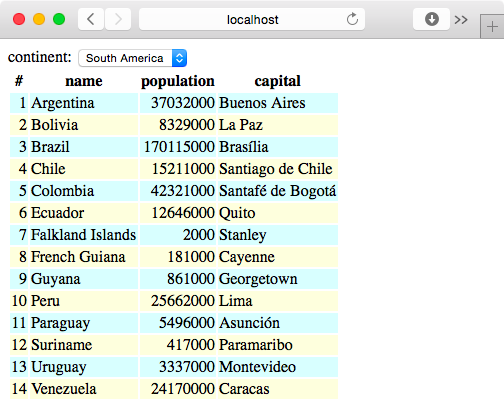This screenshot has height=412, width=504.
Task: Click the 'continent:' label
Action: (x=40, y=57)
